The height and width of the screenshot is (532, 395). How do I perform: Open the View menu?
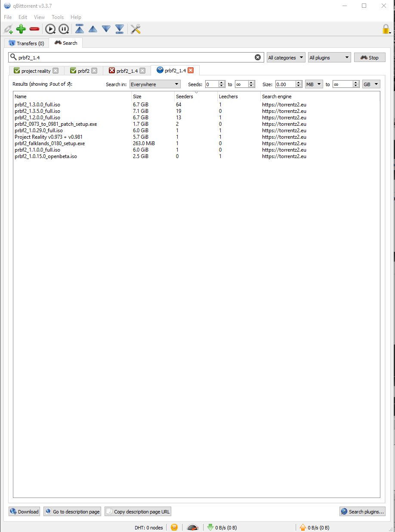(x=39, y=17)
